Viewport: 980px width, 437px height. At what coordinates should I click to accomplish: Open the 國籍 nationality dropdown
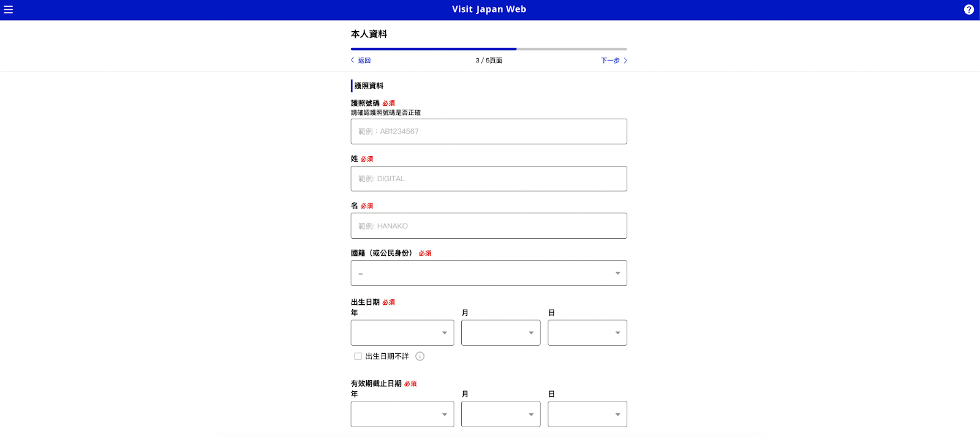click(488, 273)
